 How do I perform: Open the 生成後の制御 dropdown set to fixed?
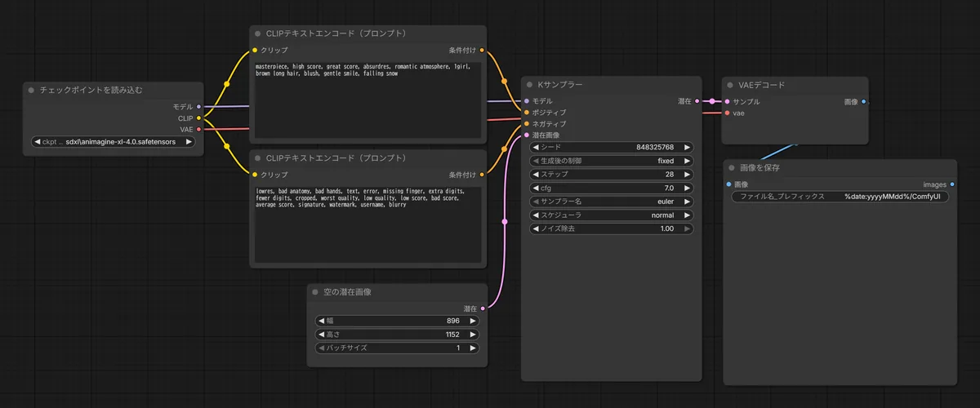click(612, 161)
